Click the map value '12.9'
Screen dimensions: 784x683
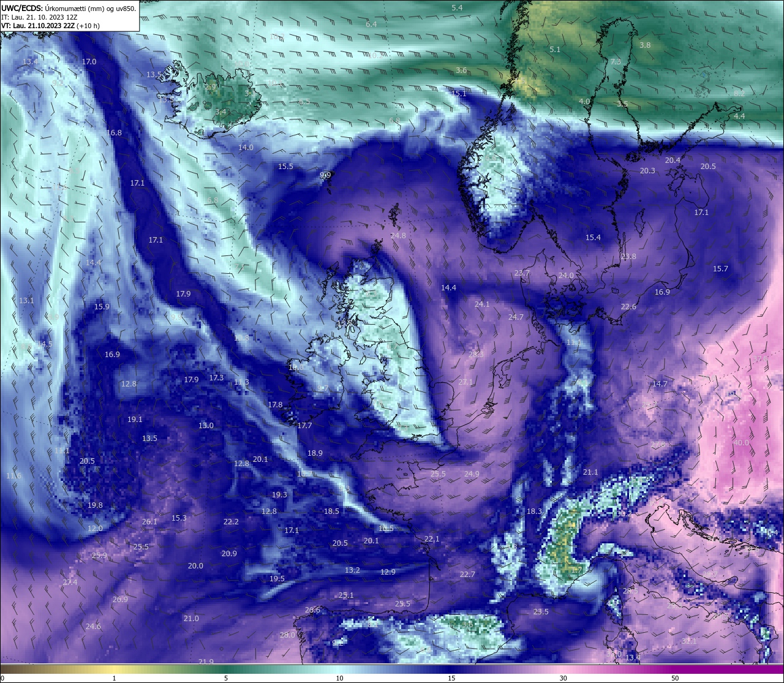pyautogui.click(x=388, y=572)
